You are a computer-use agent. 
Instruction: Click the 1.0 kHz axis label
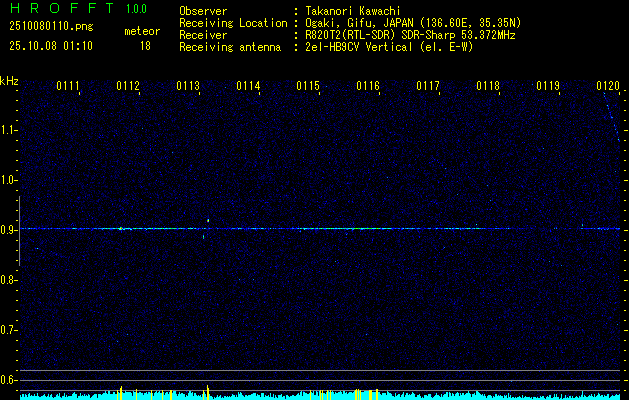[x=6, y=181]
